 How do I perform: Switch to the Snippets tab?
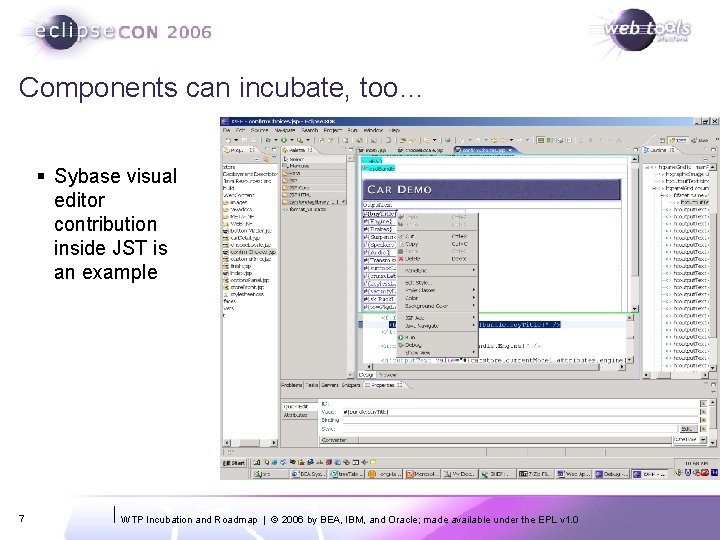point(351,385)
